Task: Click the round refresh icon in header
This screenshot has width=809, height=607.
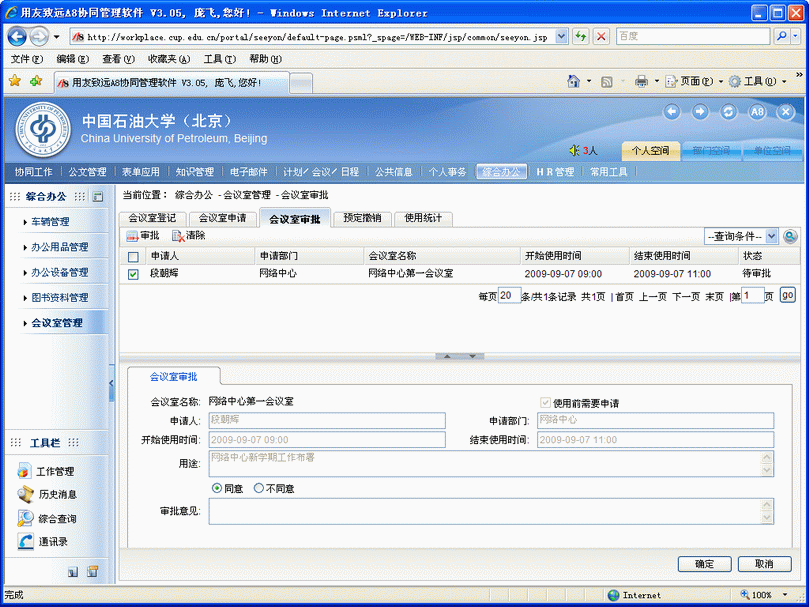Action: point(729,112)
